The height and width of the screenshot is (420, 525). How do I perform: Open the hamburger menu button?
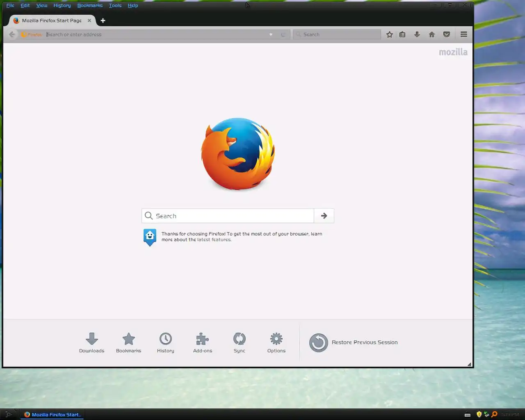click(x=464, y=34)
